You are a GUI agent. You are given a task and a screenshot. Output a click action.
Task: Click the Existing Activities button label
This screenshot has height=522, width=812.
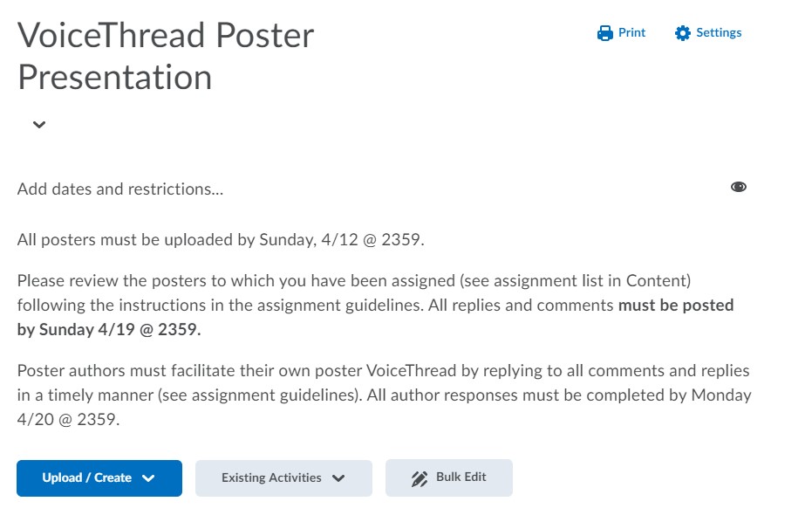pyautogui.click(x=271, y=477)
